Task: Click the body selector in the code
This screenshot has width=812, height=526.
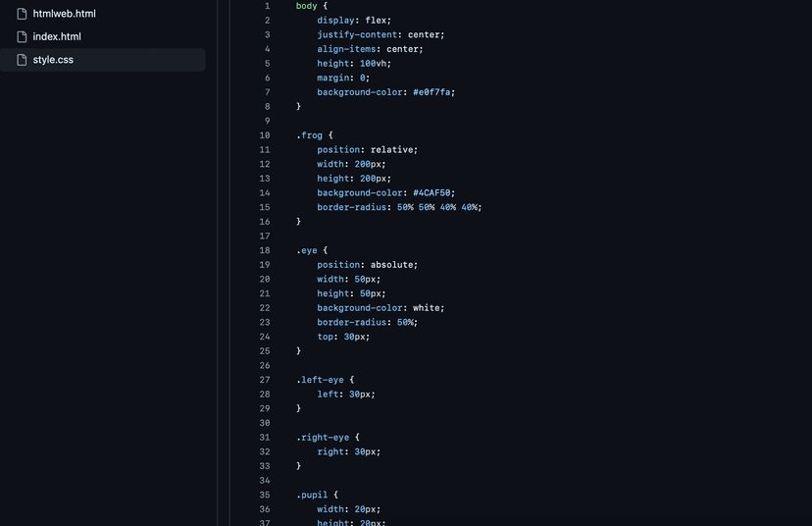Action: (306, 6)
